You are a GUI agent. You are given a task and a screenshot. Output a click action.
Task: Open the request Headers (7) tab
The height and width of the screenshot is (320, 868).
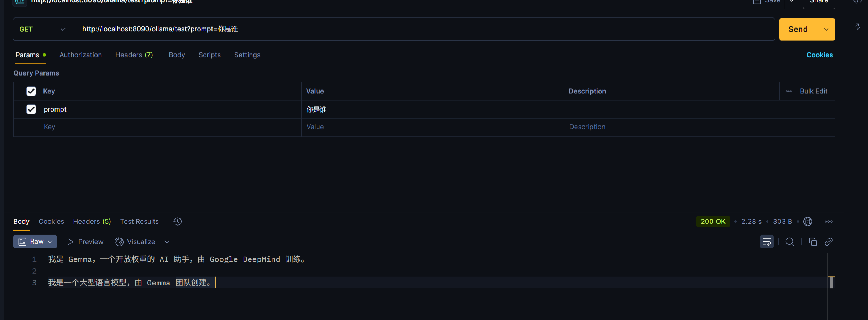point(134,55)
